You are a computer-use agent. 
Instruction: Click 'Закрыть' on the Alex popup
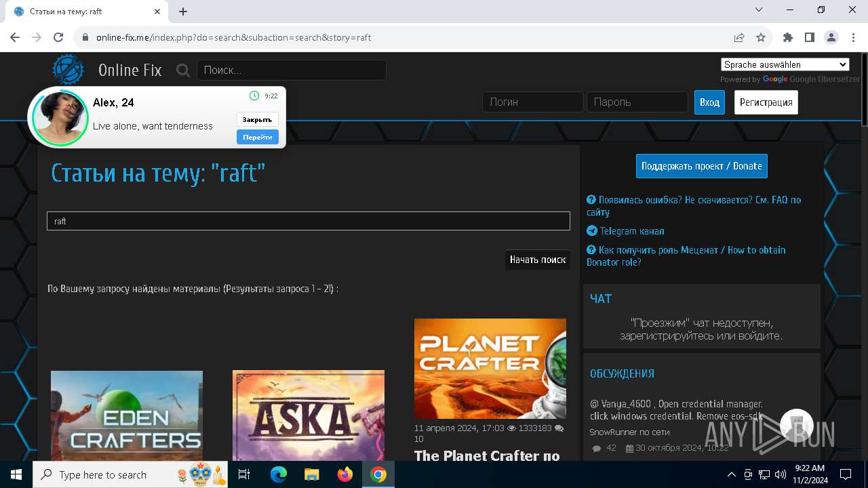click(258, 119)
